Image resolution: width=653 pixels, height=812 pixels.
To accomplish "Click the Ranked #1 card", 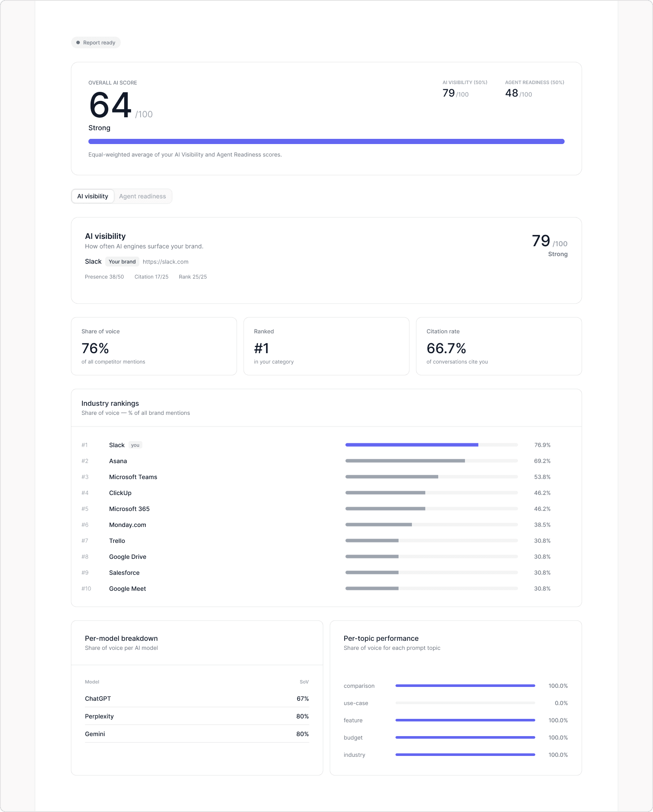I will 326,346.
